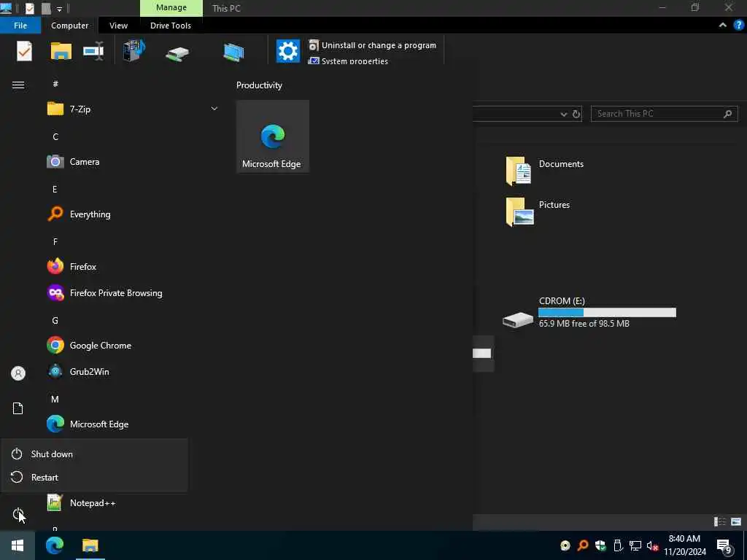Image resolution: width=747 pixels, height=560 pixels.
Task: Collapse the ribbon with the caret arrow
Action: tap(723, 26)
